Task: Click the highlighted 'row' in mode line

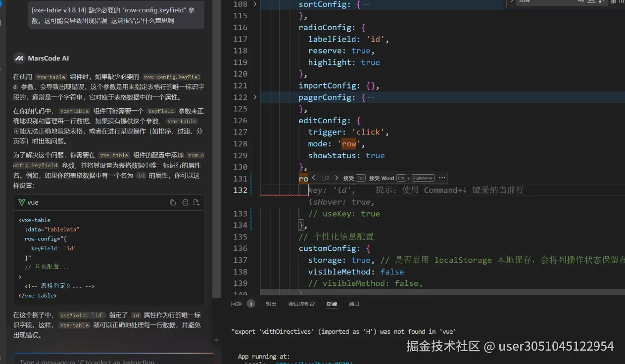Action: 349,144
